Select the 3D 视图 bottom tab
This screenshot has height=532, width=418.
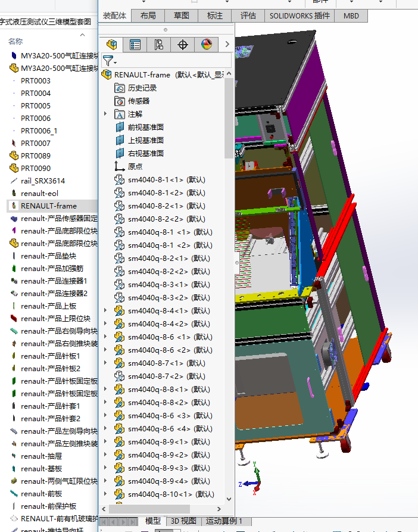pyautogui.click(x=183, y=521)
